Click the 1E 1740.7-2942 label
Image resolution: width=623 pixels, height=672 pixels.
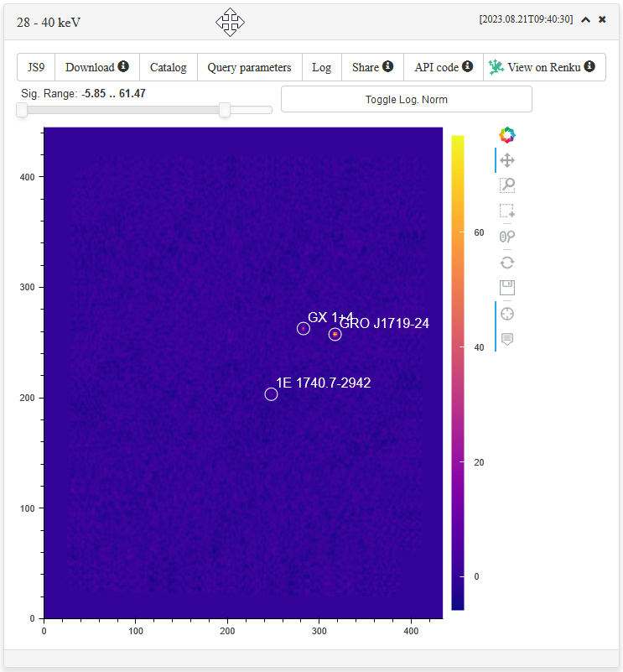click(324, 383)
